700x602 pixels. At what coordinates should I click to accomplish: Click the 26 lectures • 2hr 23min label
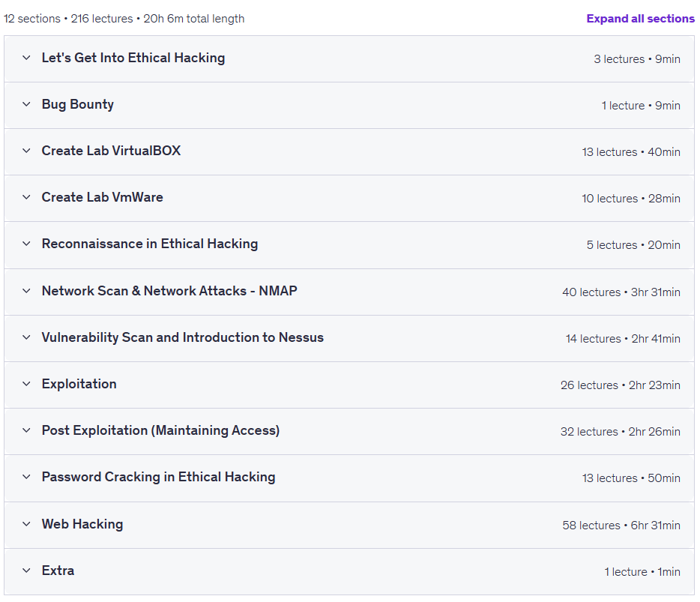tap(621, 385)
